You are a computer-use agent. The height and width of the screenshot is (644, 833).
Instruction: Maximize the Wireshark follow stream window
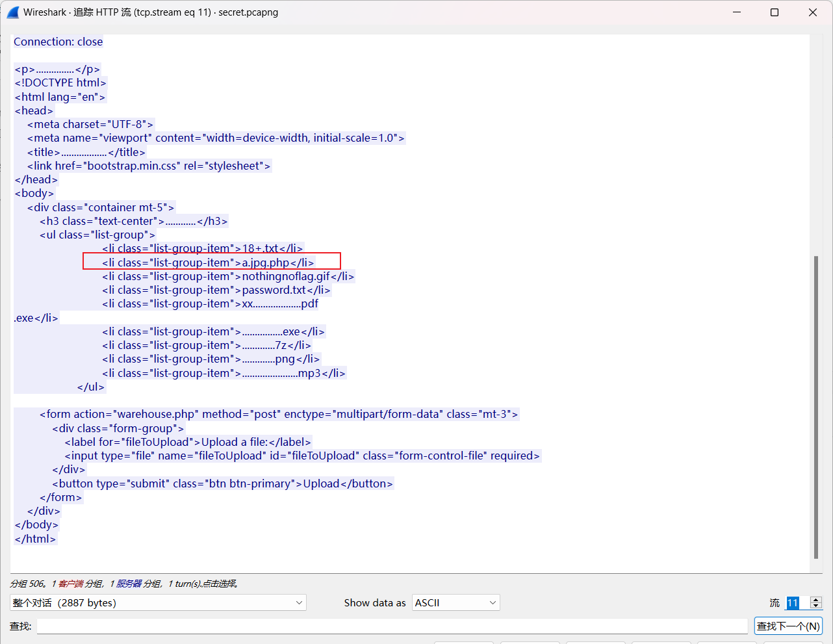(775, 12)
